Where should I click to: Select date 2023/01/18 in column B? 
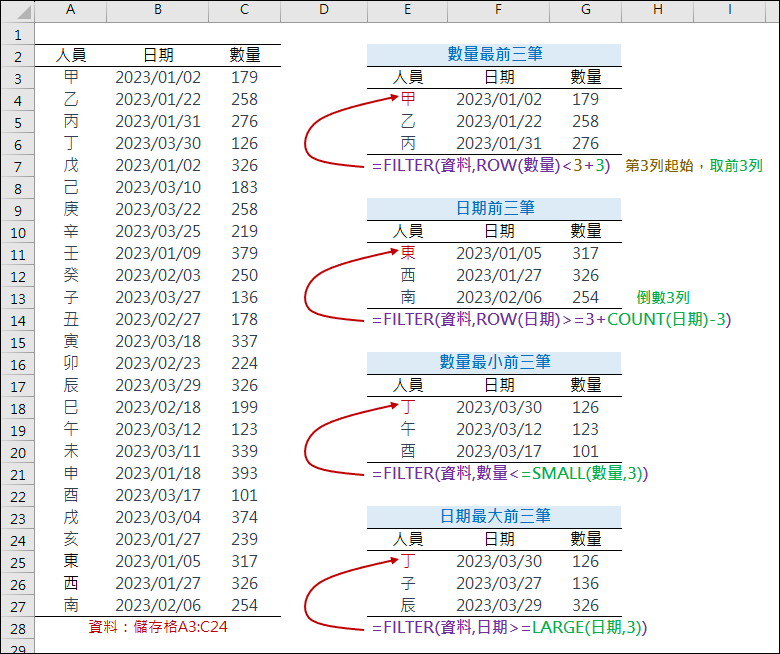click(158, 473)
